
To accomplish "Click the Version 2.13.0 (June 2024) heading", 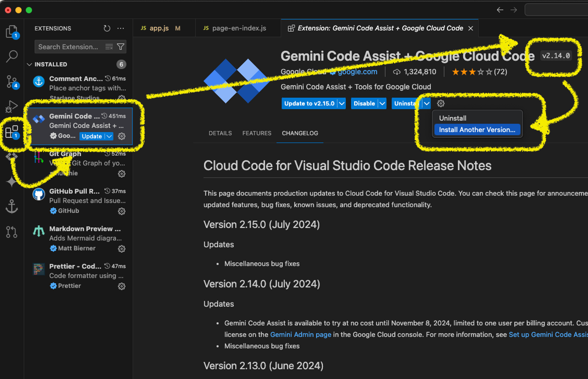I will click(x=263, y=366).
